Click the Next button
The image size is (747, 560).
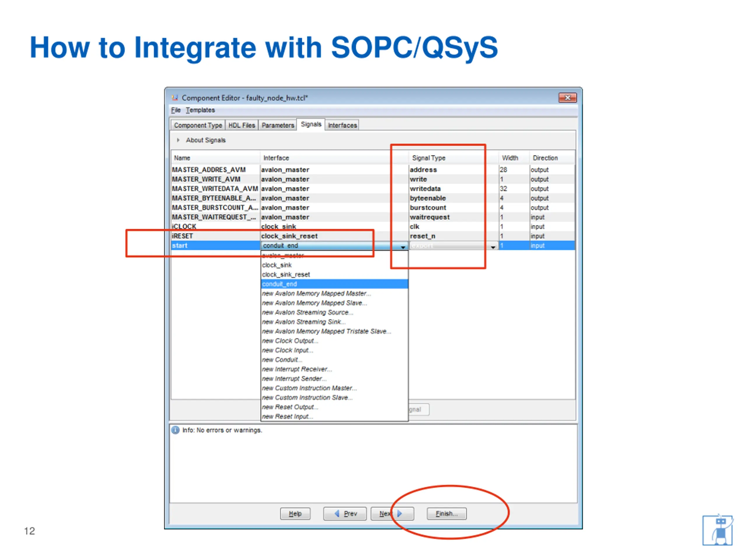392,513
